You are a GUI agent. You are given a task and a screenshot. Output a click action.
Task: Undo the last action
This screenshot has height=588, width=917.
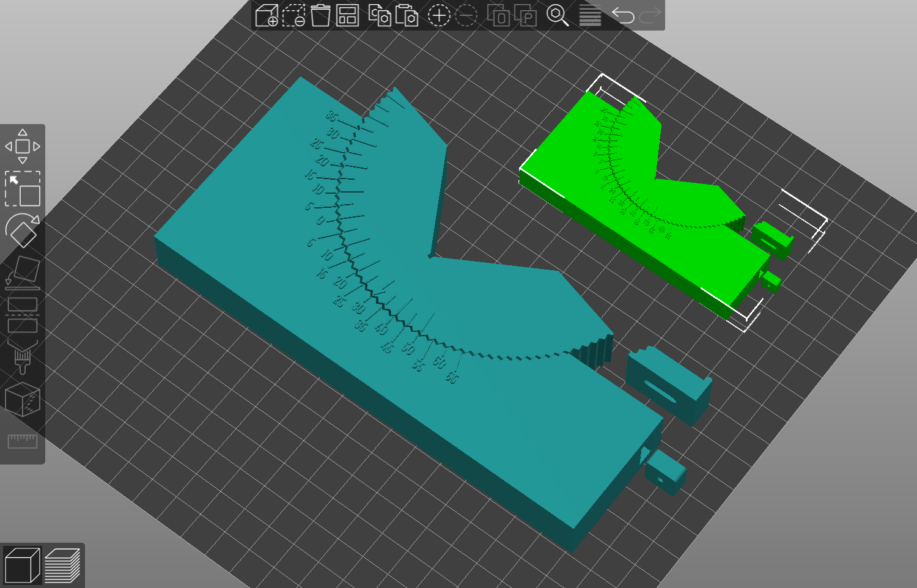[x=623, y=15]
